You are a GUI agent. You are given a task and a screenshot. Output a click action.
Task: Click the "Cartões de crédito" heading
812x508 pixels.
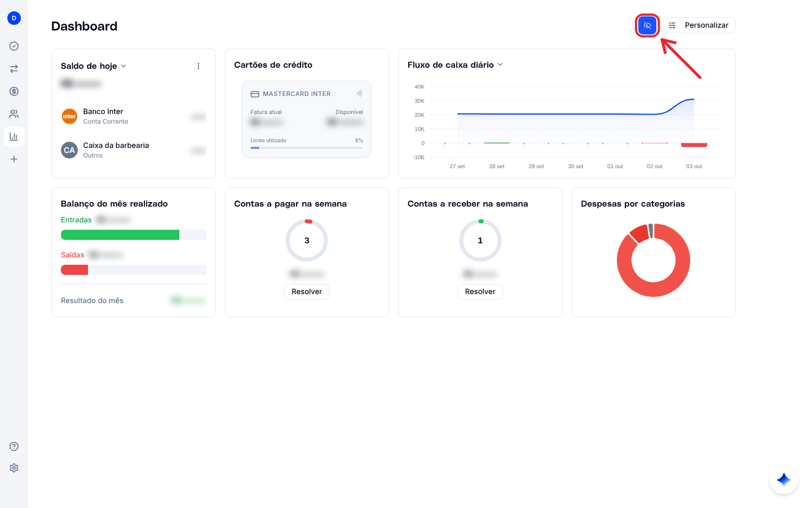pos(273,65)
